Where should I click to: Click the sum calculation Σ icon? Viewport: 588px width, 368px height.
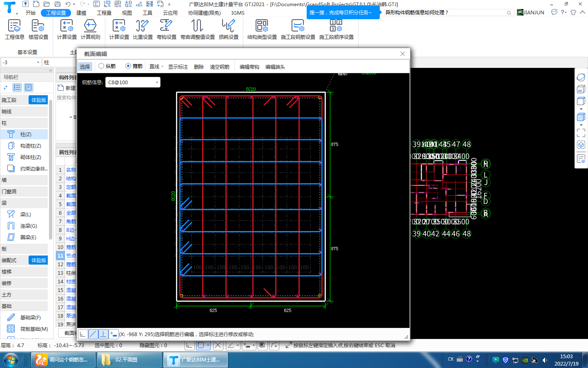point(96,4)
